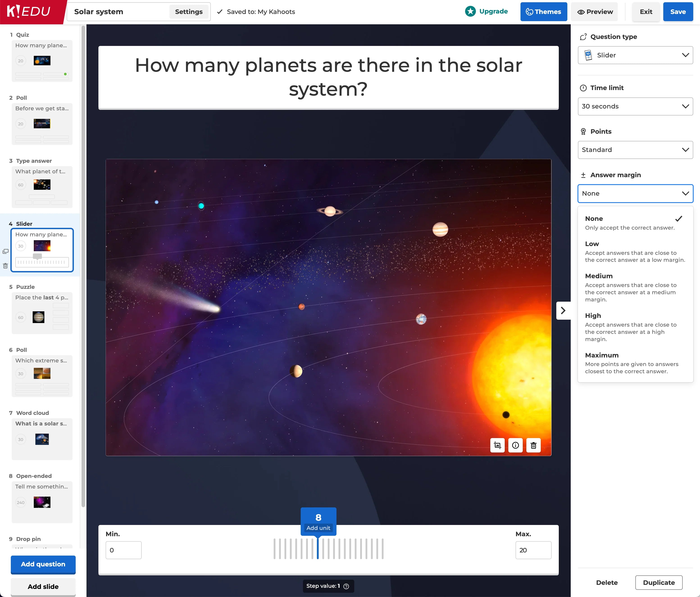Click Step value help icon
Image resolution: width=700 pixels, height=597 pixels.
(x=346, y=586)
